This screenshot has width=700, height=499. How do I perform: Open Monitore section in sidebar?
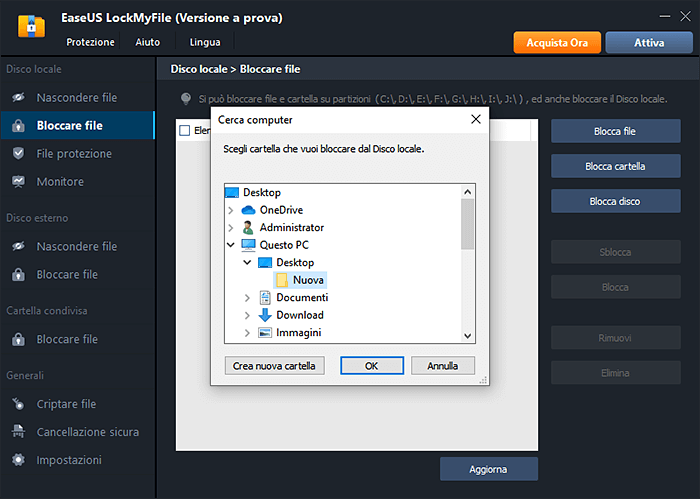point(78,182)
